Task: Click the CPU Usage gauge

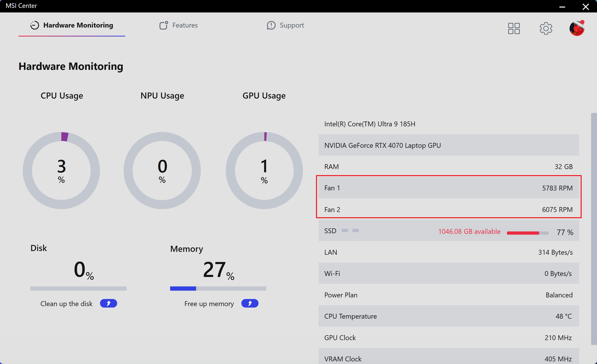Action: (61, 170)
